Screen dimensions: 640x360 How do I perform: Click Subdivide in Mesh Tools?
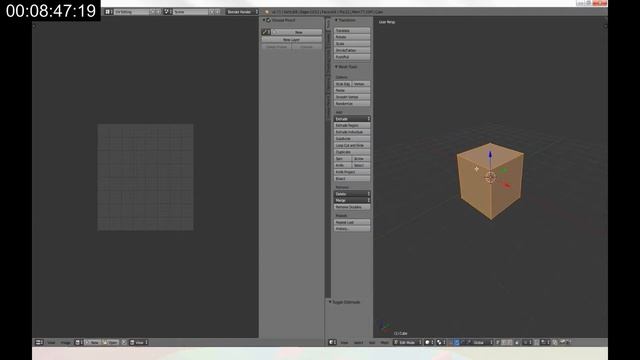pyautogui.click(x=352, y=138)
